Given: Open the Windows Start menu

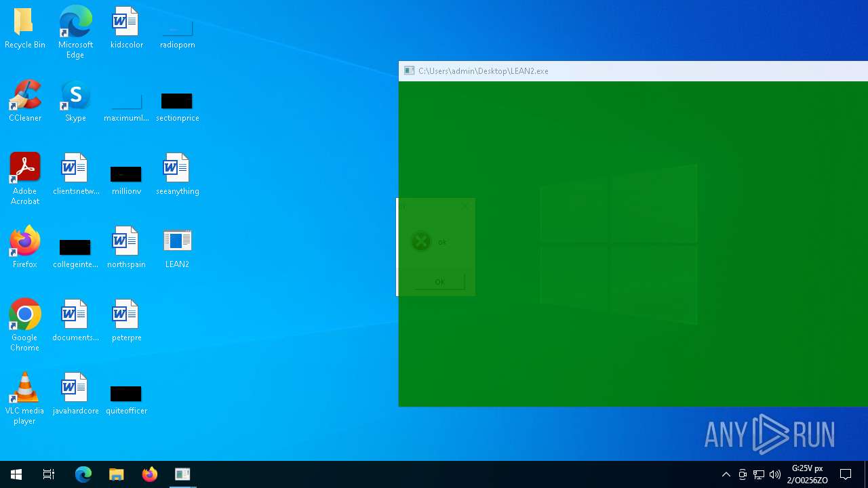Looking at the screenshot, I should pyautogui.click(x=16, y=474).
